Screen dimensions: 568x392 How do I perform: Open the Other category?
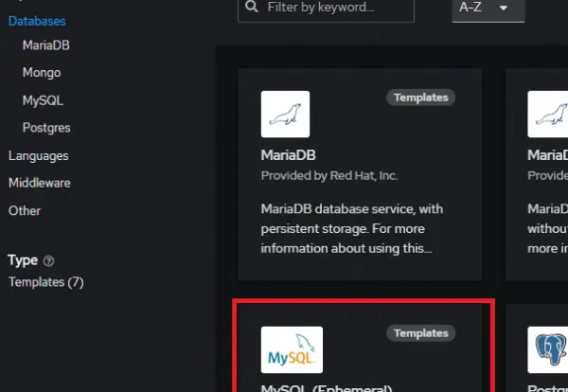click(x=25, y=211)
